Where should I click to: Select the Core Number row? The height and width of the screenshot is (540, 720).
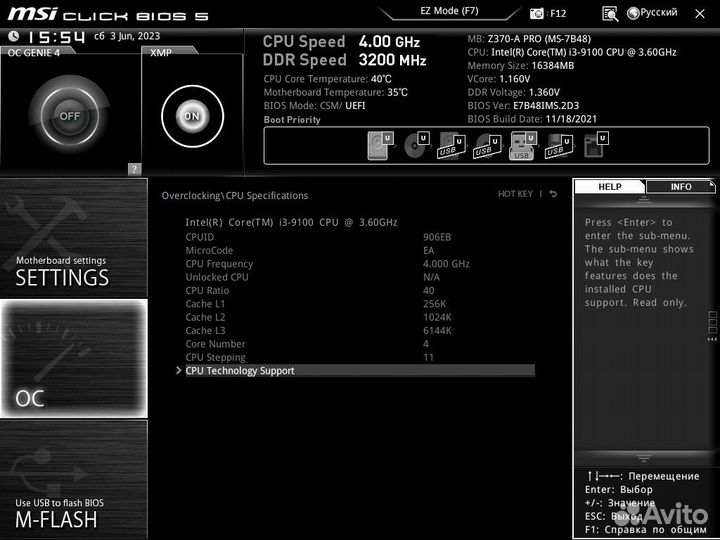coord(360,343)
